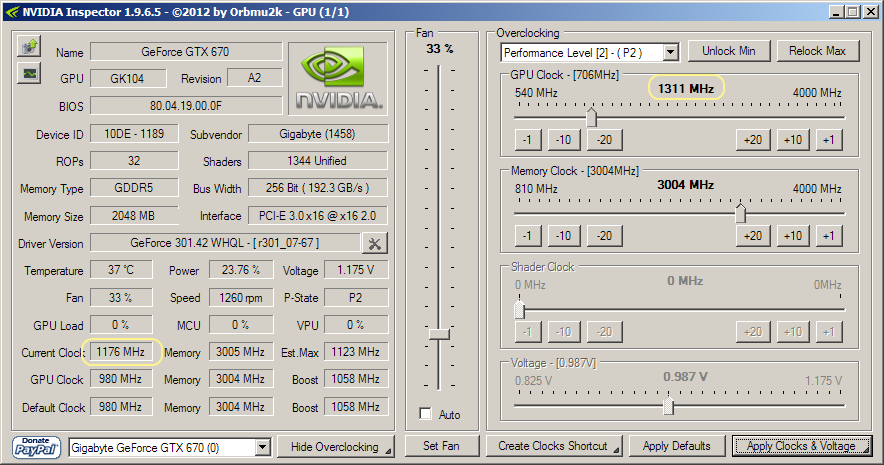Image resolution: width=884 pixels, height=465 pixels.
Task: Click the NVIDIA Inspector title bar icon
Action: pos(12,12)
